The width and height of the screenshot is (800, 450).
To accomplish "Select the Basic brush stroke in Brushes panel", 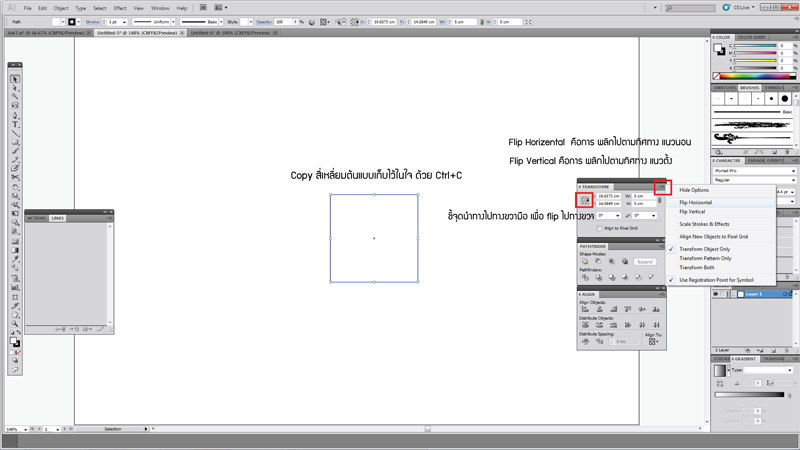I will click(751, 112).
